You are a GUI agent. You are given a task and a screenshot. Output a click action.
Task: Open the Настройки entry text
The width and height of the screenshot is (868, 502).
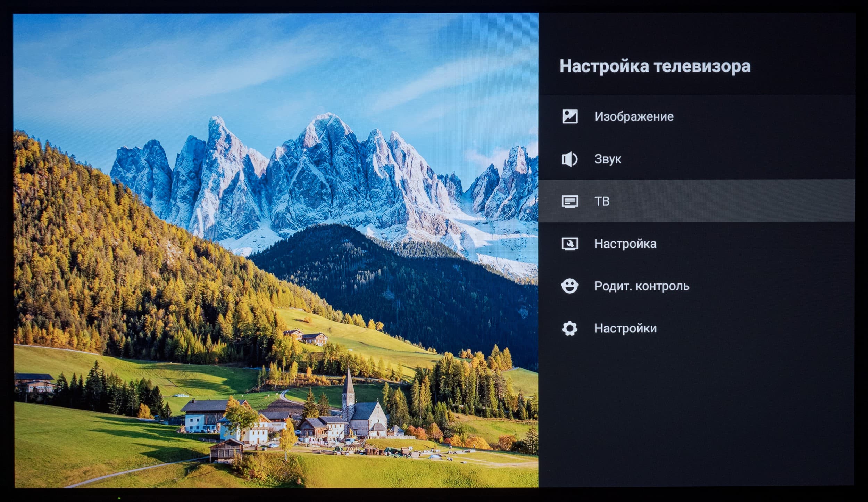[625, 328]
